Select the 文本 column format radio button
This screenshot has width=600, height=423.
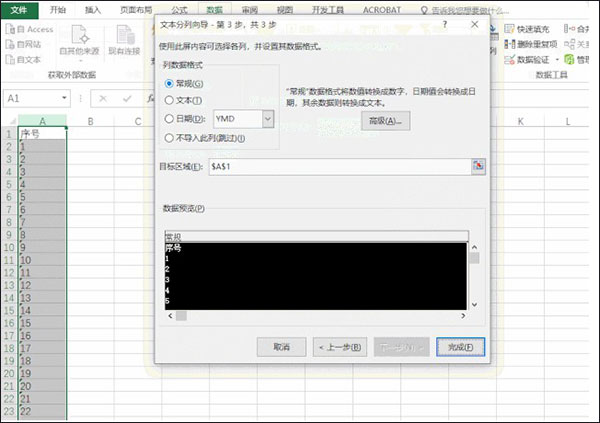pyautogui.click(x=168, y=100)
